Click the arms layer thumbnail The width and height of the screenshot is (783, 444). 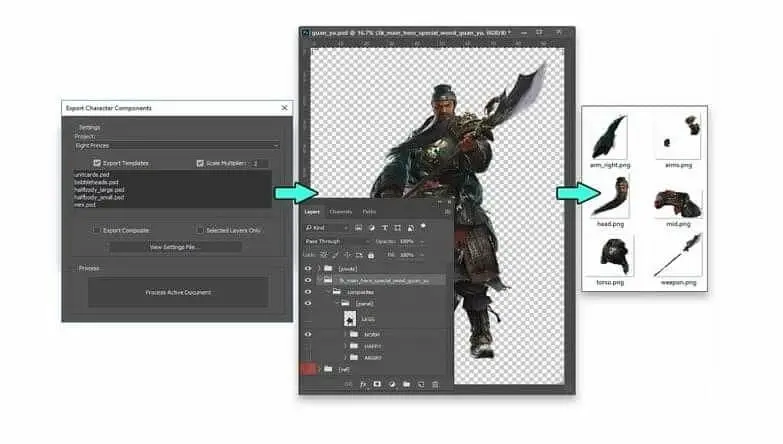350,318
